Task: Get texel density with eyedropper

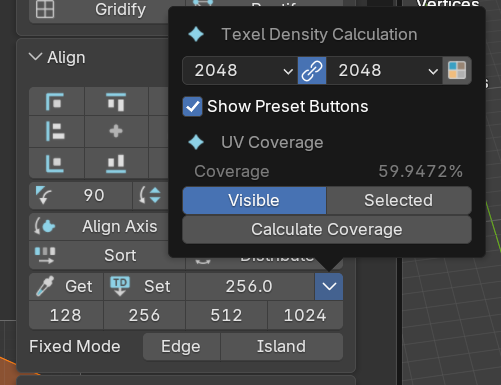Action: pos(66,286)
